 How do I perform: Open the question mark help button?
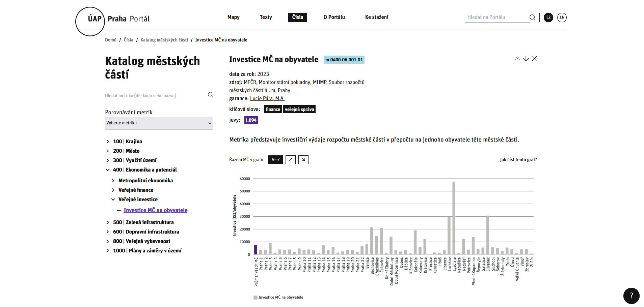pyautogui.click(x=631, y=296)
